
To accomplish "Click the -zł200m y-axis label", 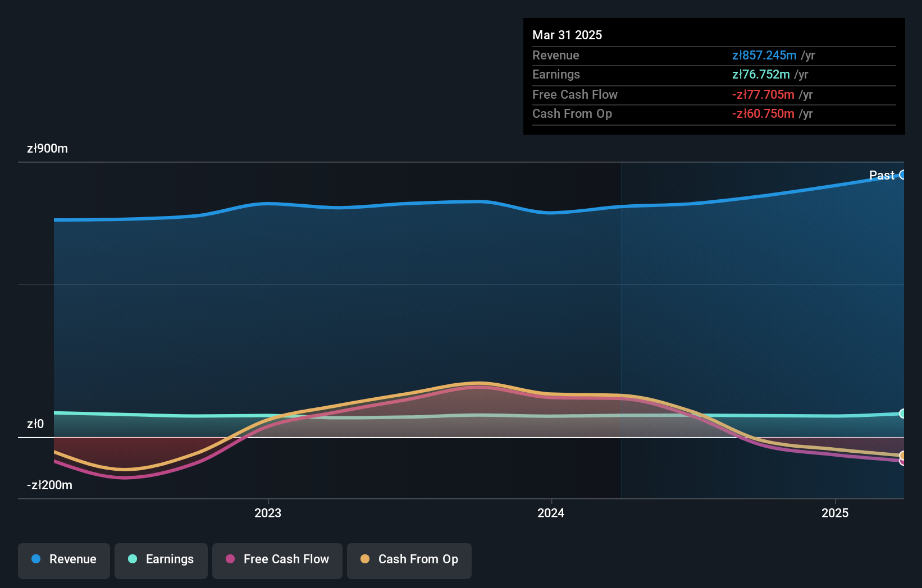I will [50, 485].
